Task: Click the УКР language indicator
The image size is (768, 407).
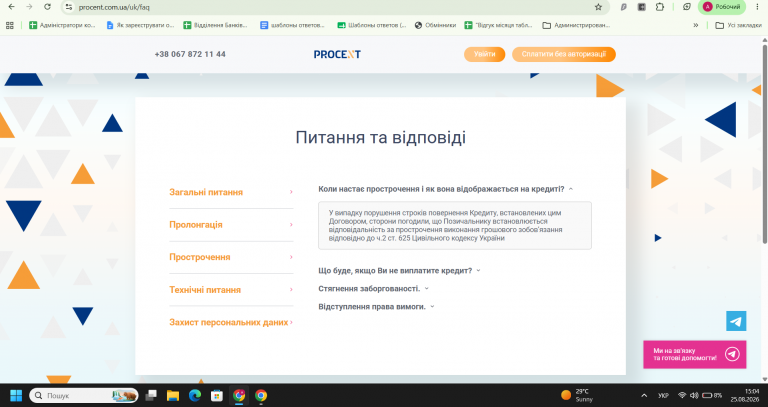Action: (x=663, y=395)
